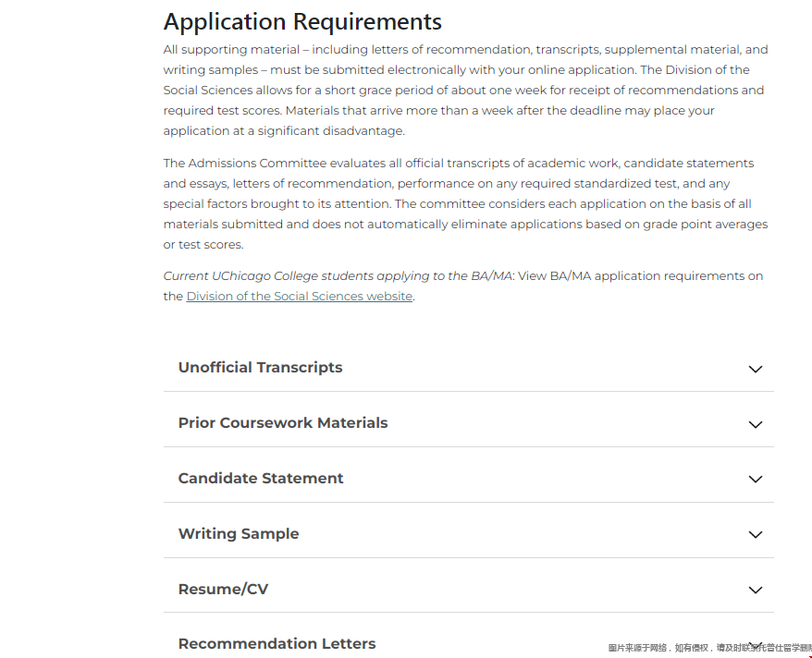Open the Prior Coursework Materials accordion

pyautogui.click(x=282, y=423)
